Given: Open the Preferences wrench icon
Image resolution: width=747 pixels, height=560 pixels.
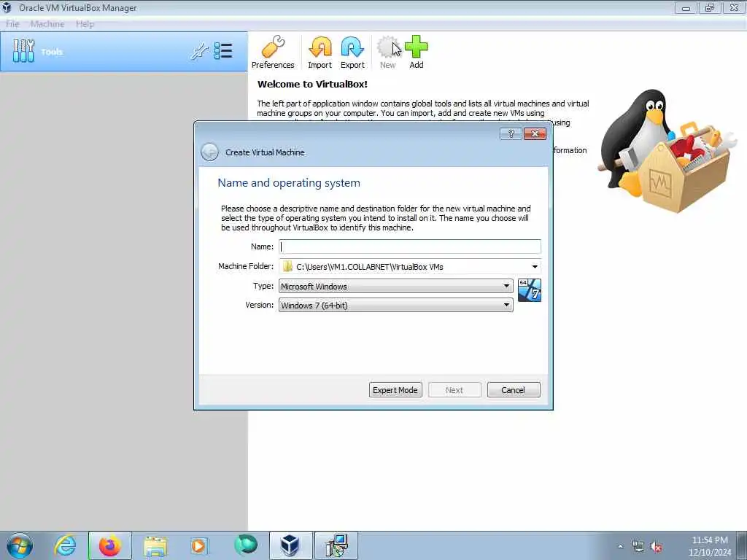Looking at the screenshot, I should click(273, 47).
